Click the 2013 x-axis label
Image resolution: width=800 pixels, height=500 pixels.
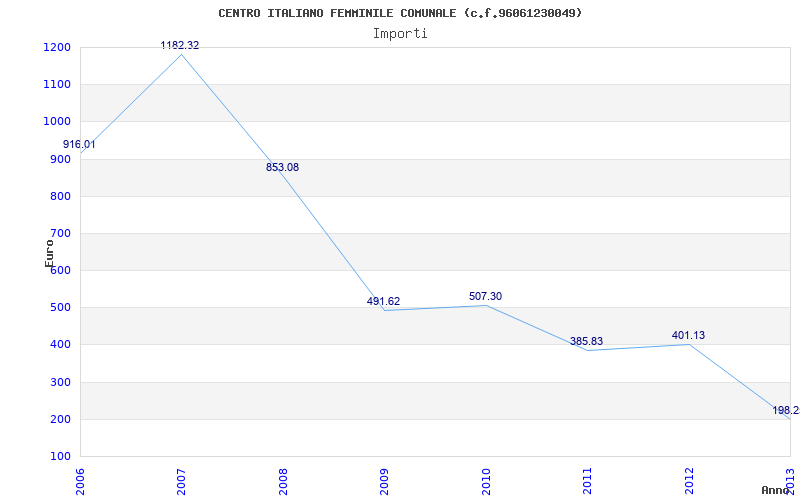click(791, 481)
